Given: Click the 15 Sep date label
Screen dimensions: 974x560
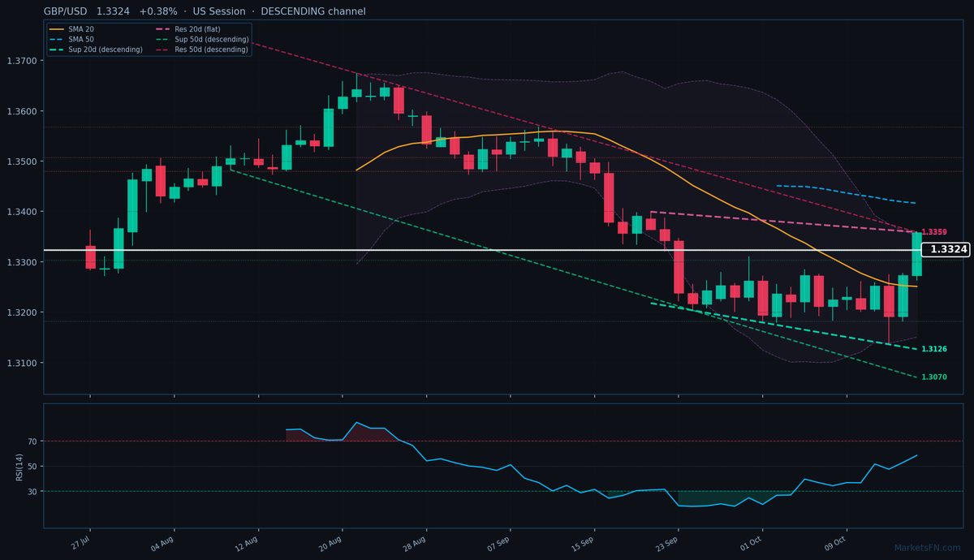Looking at the screenshot, I should (584, 542).
